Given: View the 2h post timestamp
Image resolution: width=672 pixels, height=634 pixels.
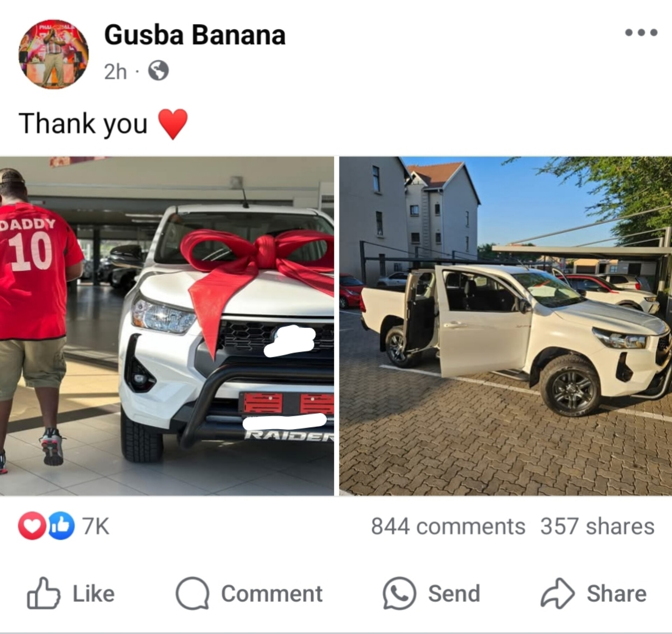Looking at the screenshot, I should (115, 72).
